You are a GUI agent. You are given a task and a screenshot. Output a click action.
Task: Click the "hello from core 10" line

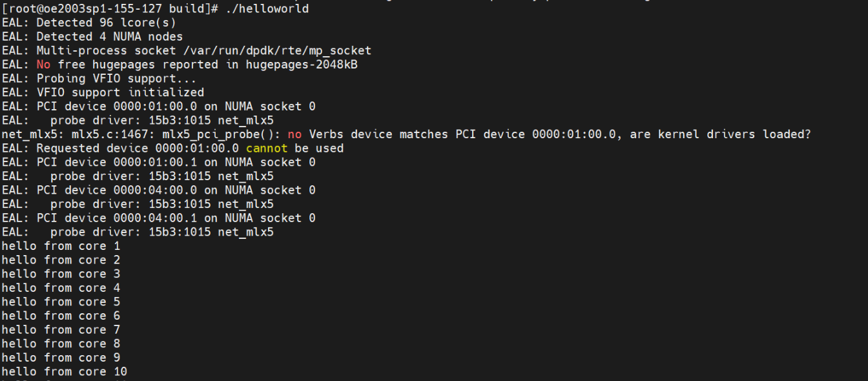[x=64, y=371]
